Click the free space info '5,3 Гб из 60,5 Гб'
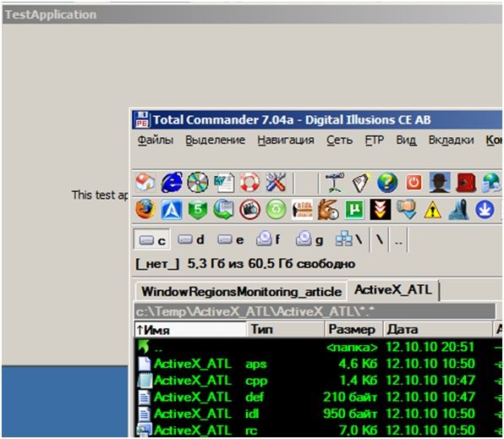 click(x=271, y=264)
